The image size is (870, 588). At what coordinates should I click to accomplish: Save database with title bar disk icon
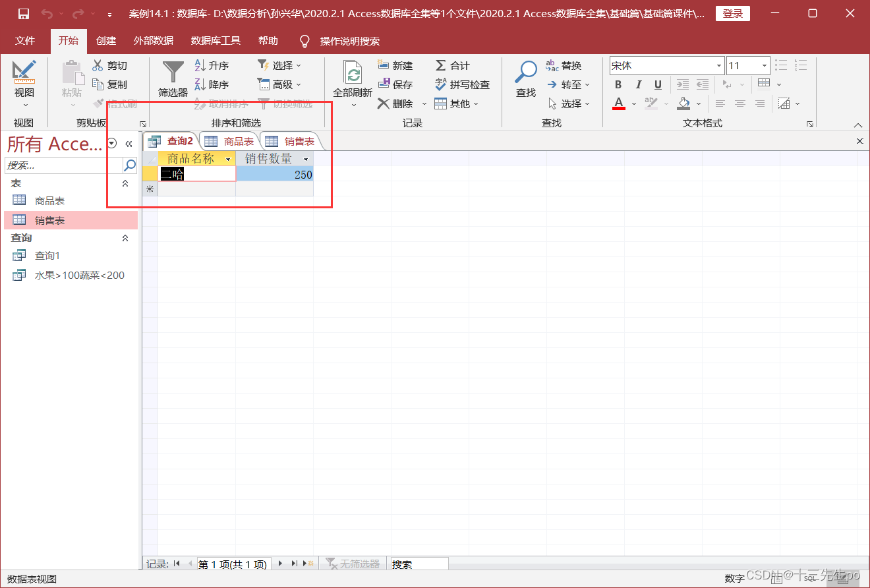click(24, 14)
